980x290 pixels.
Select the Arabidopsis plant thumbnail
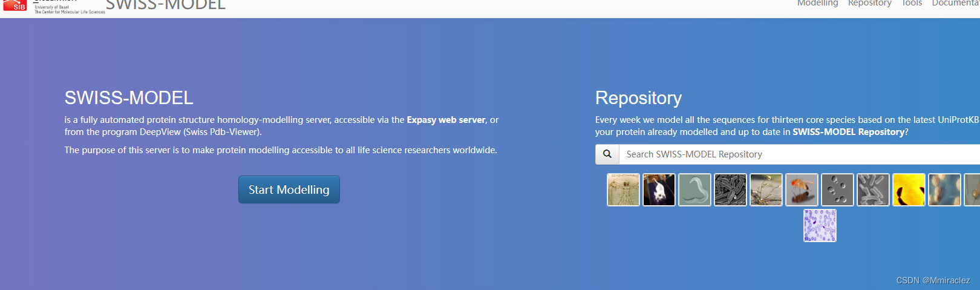766,190
